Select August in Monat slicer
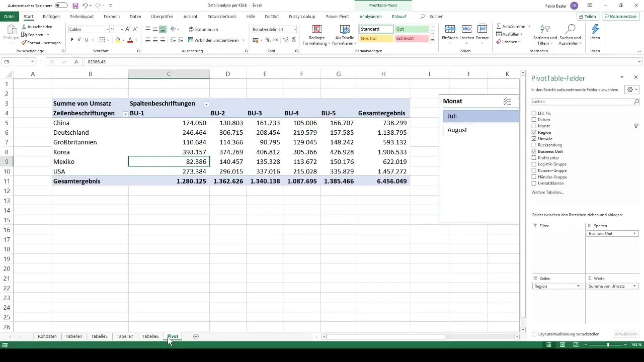 point(481,130)
